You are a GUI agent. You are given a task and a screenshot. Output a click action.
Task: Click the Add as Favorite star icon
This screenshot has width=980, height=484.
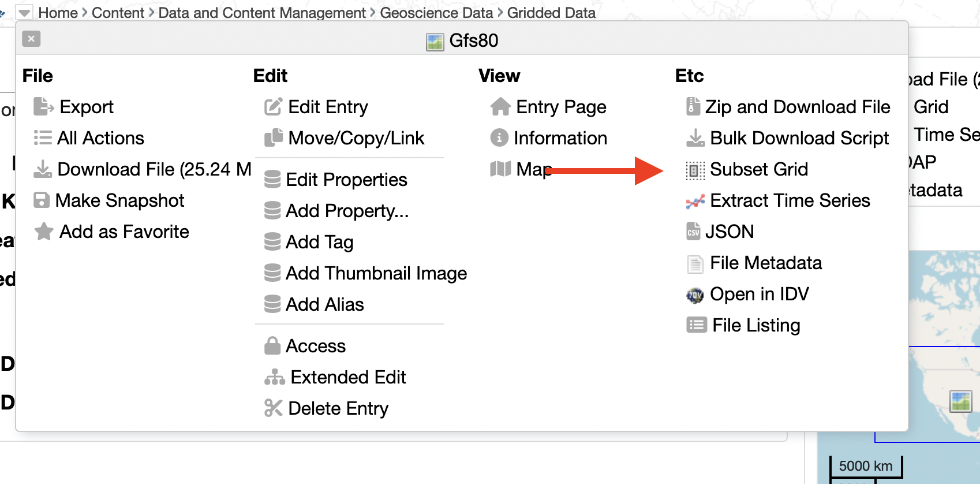point(44,232)
